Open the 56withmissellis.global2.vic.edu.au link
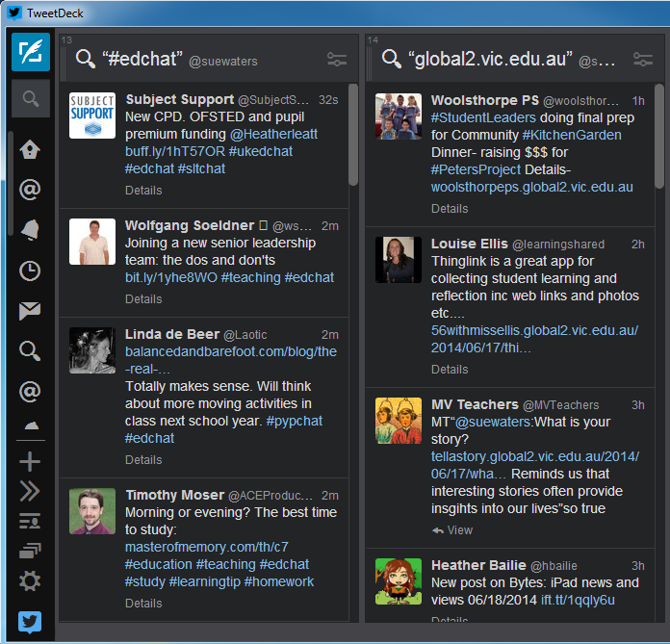 [534, 339]
